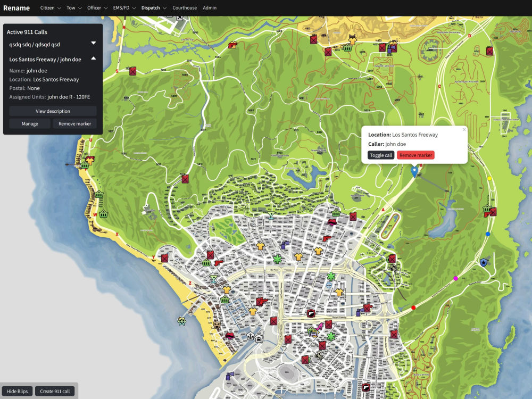Click the magenta dot blip on the highway
This screenshot has height=399, width=532.
tap(456, 278)
